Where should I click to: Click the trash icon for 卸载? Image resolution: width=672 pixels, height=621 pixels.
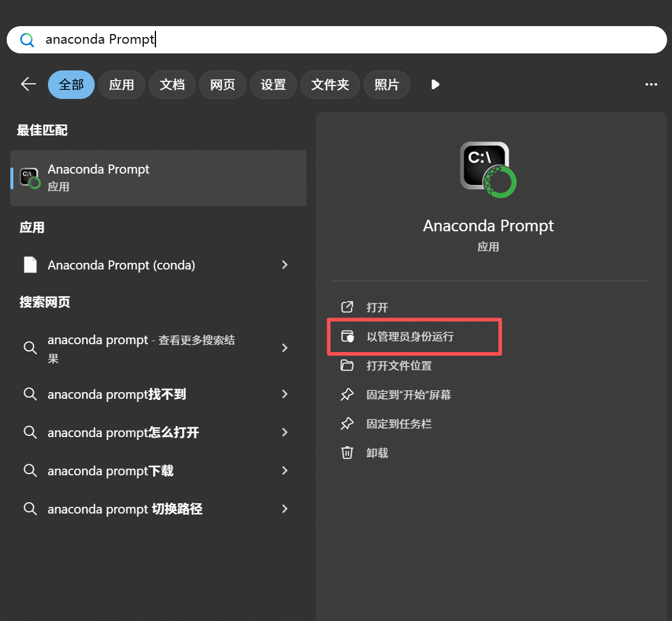(x=347, y=453)
